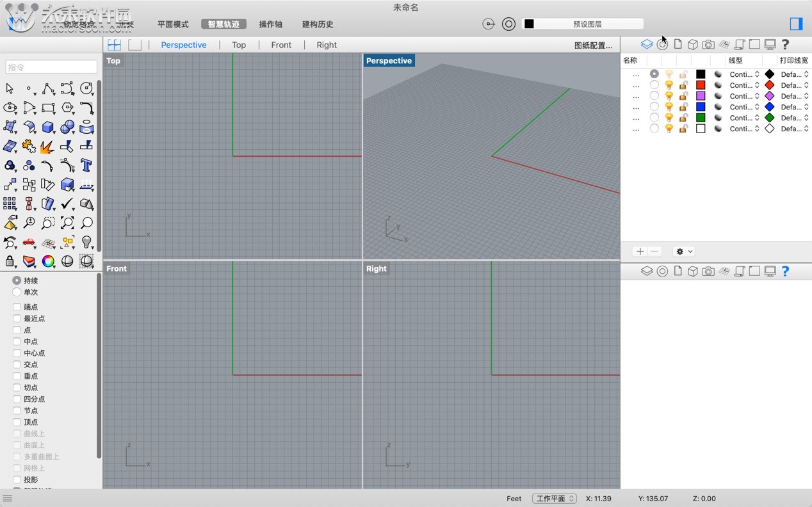Enable the 端点 object snap checkbox
Viewport: 812px width, 507px height.
tap(15, 307)
